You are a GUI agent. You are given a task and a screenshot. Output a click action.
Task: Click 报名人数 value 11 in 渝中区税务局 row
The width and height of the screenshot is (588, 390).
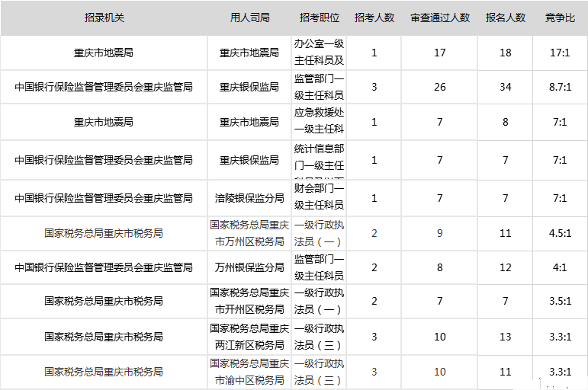pyautogui.click(x=505, y=372)
